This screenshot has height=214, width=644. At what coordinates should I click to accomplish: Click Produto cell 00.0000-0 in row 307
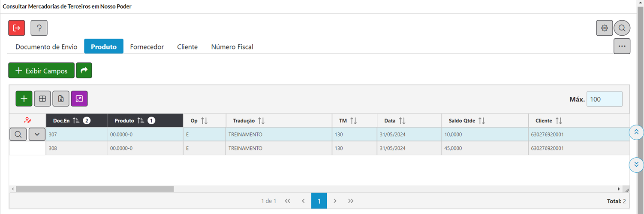point(145,134)
